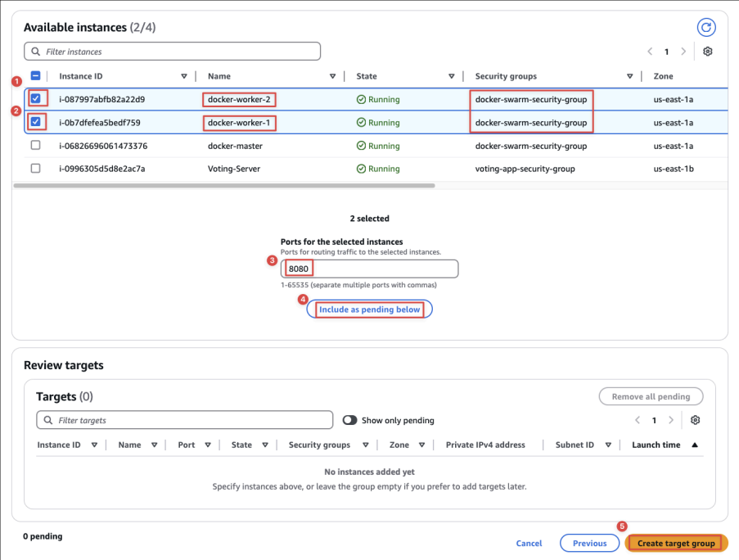Click Running state of docker-master row
Screen dimensions: 739x560
(x=378, y=146)
